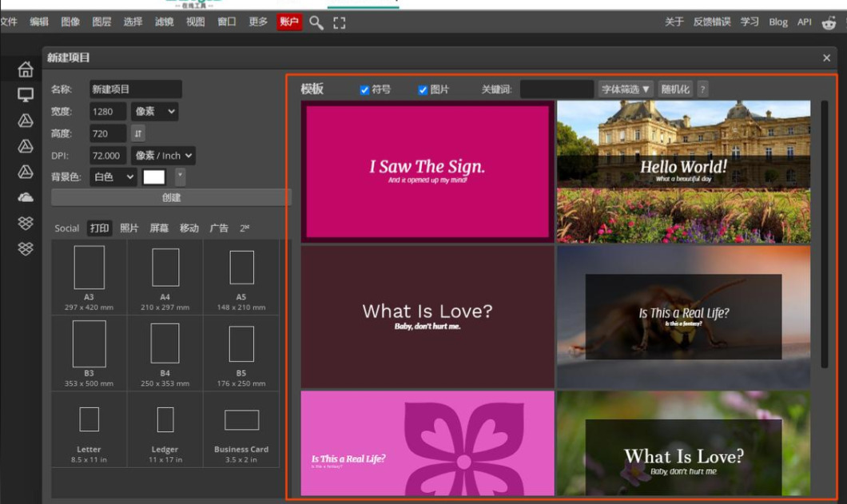Click the Home icon in the sidebar
847x504 pixels.
click(26, 69)
